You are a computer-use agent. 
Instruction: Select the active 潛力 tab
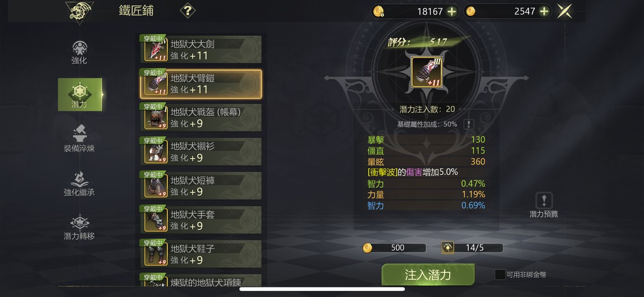(80, 95)
